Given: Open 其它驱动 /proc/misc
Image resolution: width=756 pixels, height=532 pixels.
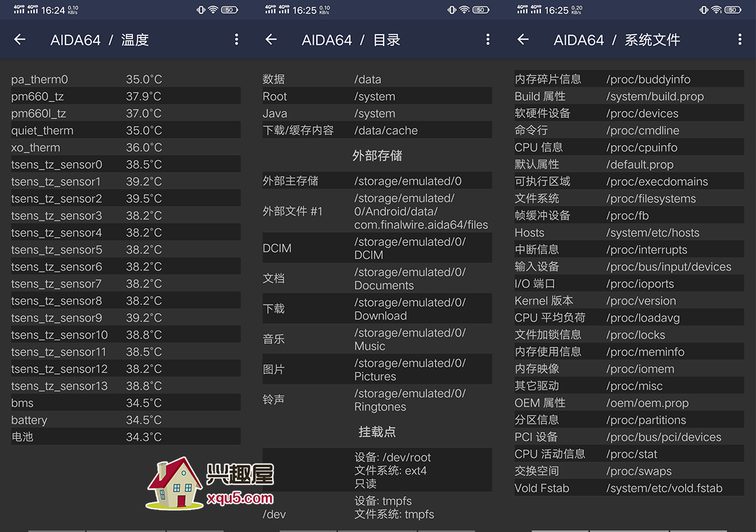Looking at the screenshot, I should pyautogui.click(x=629, y=385).
